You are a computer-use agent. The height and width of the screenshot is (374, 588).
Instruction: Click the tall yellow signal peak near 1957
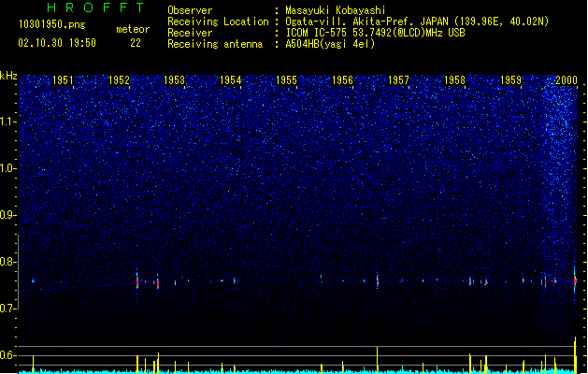[x=378, y=359]
